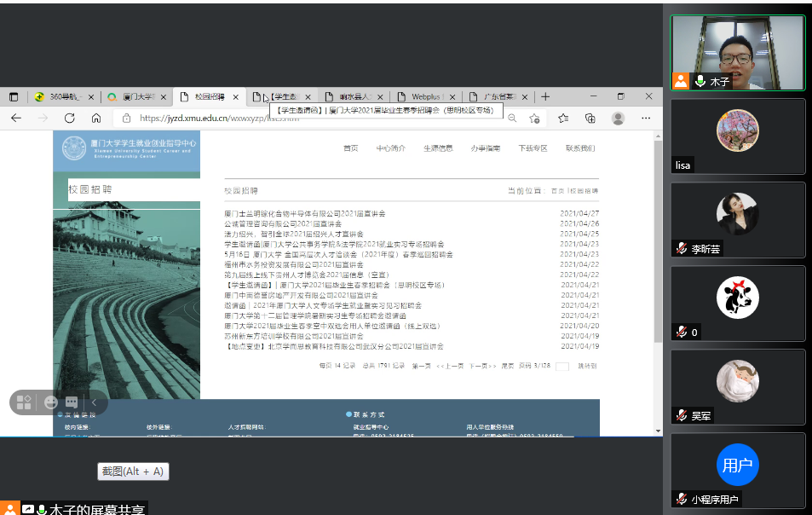Open the 下载专区 navigation menu item
Image resolution: width=812 pixels, height=515 pixels.
pos(533,148)
